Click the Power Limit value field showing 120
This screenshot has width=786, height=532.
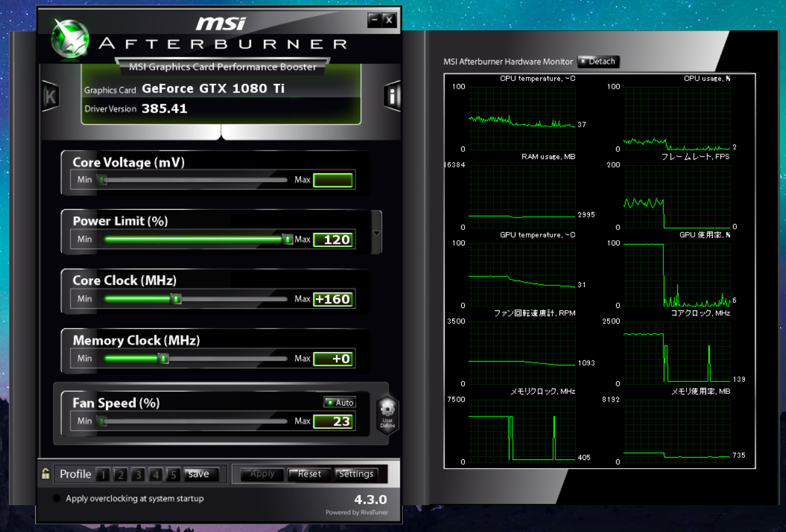[333, 239]
